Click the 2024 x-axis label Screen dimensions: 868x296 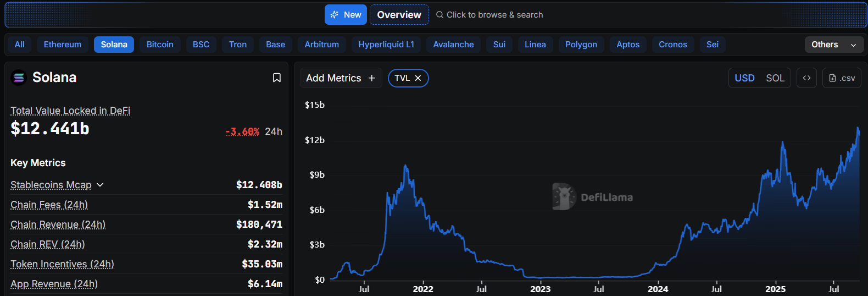tap(658, 289)
